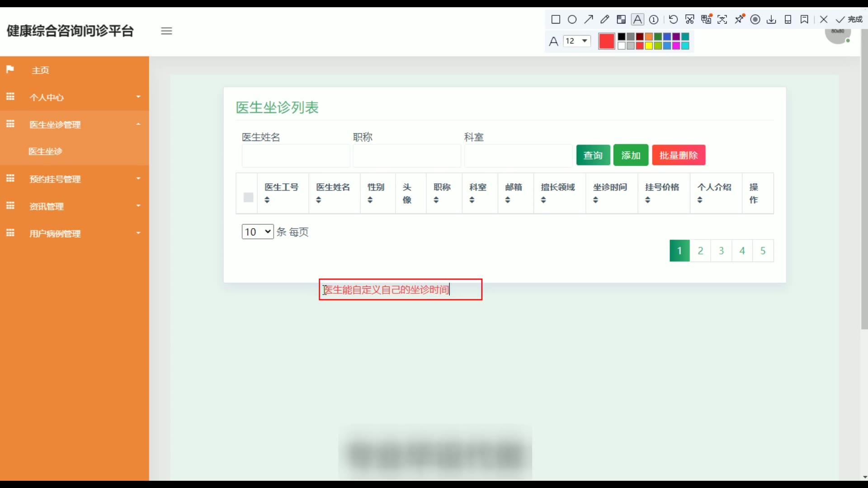Open the font size 12 dropdown
The width and height of the screenshot is (868, 488).
[577, 41]
